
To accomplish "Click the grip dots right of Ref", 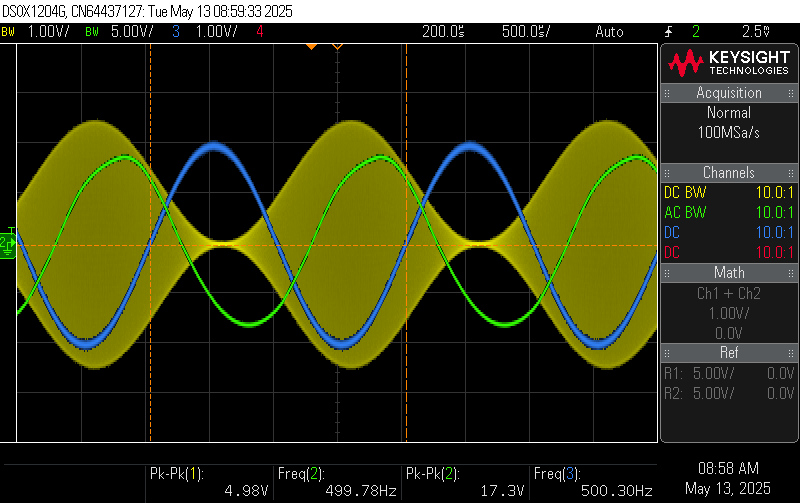I will coord(791,353).
